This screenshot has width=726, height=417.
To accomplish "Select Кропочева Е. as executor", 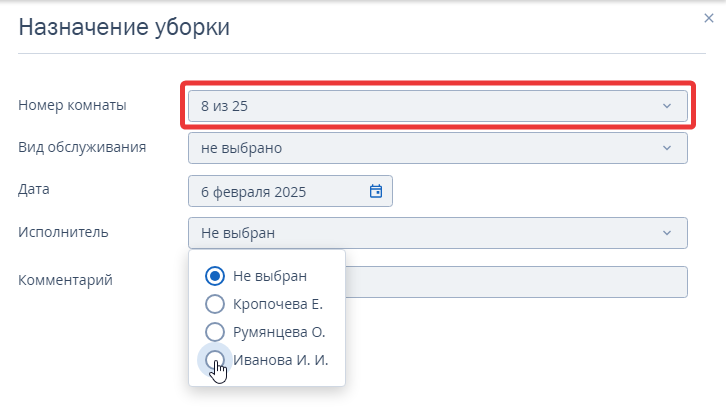I will [x=215, y=304].
